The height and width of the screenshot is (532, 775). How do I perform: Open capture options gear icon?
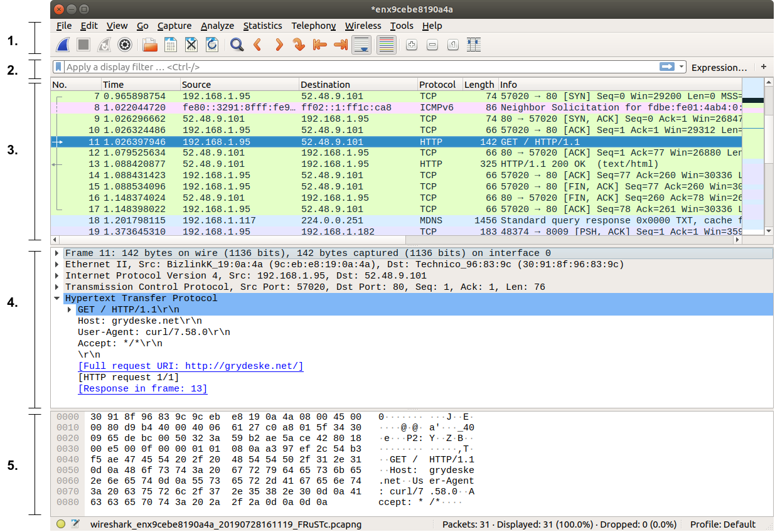coord(125,45)
